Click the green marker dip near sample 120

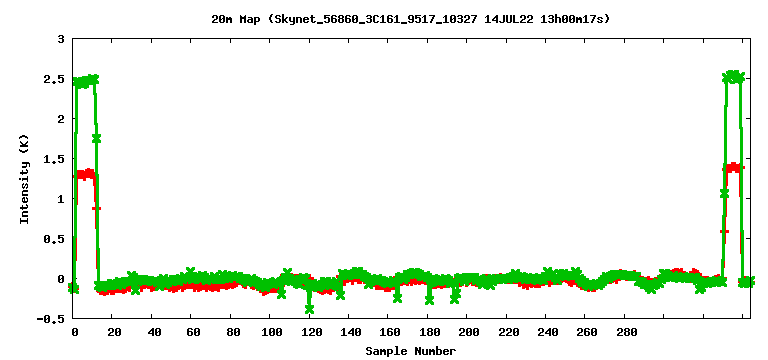click(x=309, y=309)
